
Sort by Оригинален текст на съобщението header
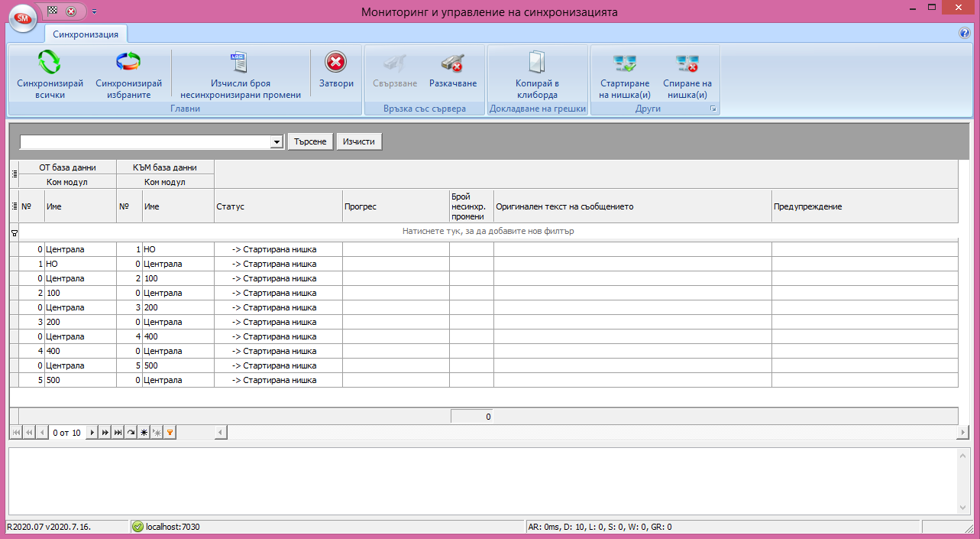tap(632, 206)
